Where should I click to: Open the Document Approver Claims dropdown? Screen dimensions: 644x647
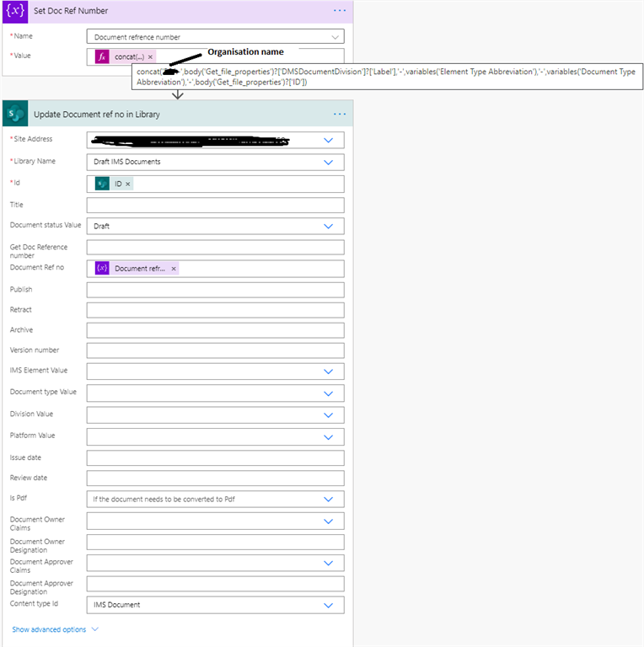[x=328, y=564]
